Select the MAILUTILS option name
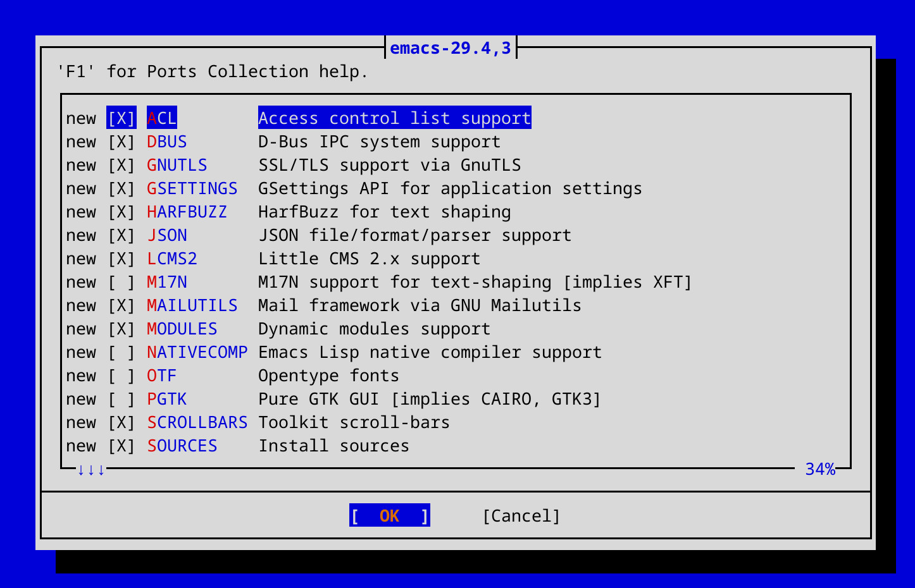The height and width of the screenshot is (588, 915). pos(192,305)
